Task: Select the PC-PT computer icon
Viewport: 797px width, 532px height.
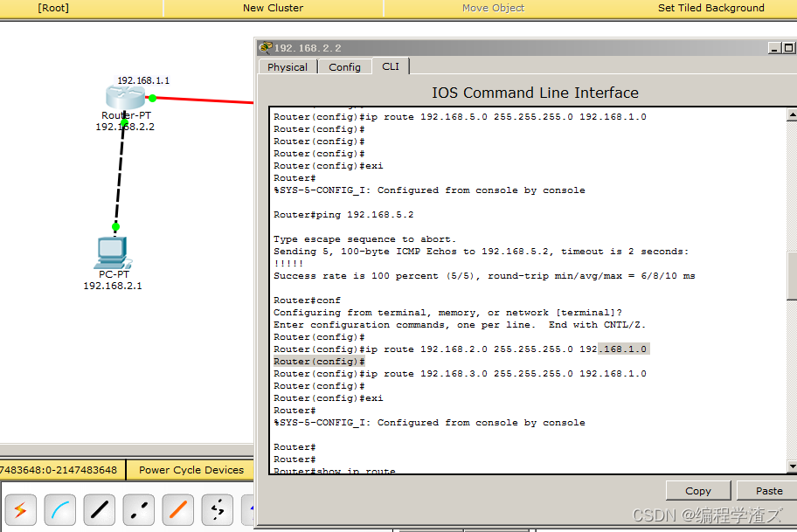Action: click(x=113, y=252)
